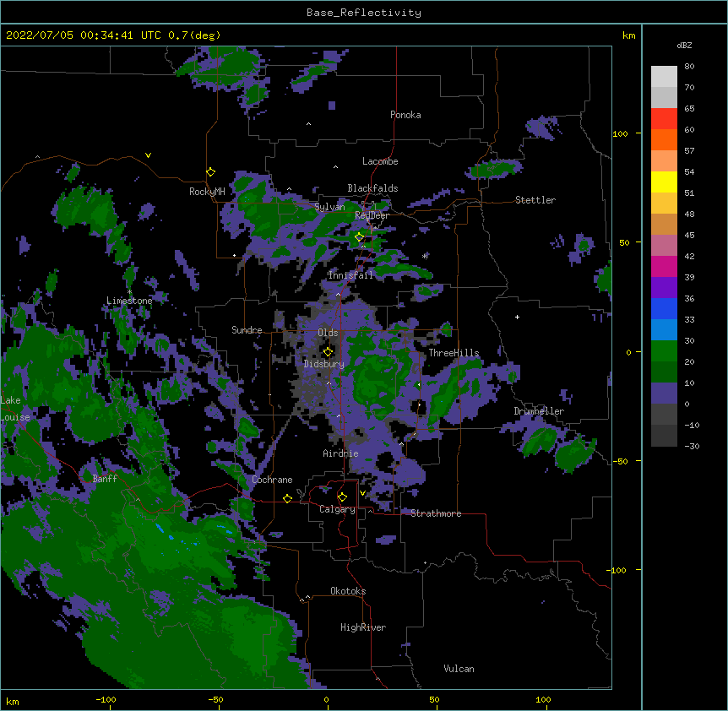Select the white 80 dBZ legend swatch
This screenshot has width=728, height=711.
(664, 77)
